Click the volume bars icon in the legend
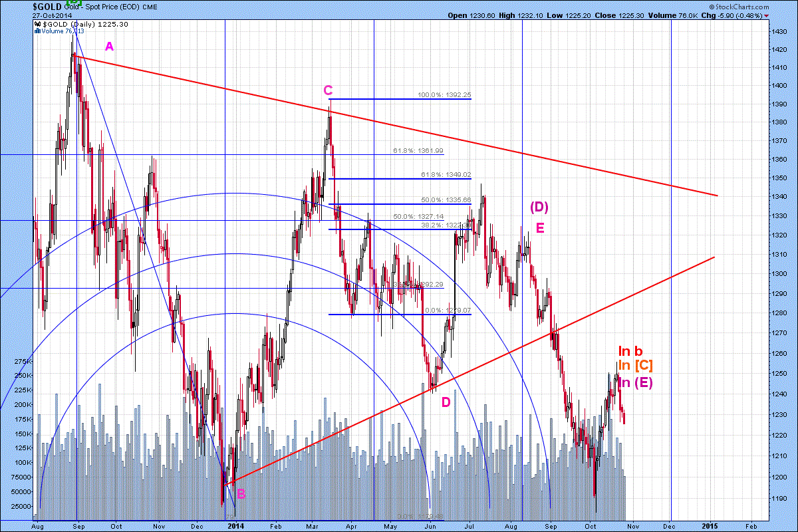The image size is (798, 532). pyautogui.click(x=37, y=31)
